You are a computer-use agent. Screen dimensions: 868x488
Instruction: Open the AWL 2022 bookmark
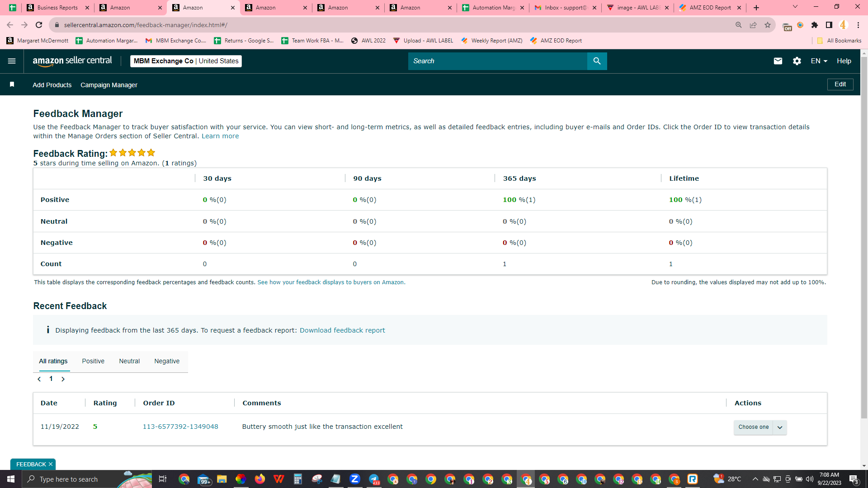[368, 41]
